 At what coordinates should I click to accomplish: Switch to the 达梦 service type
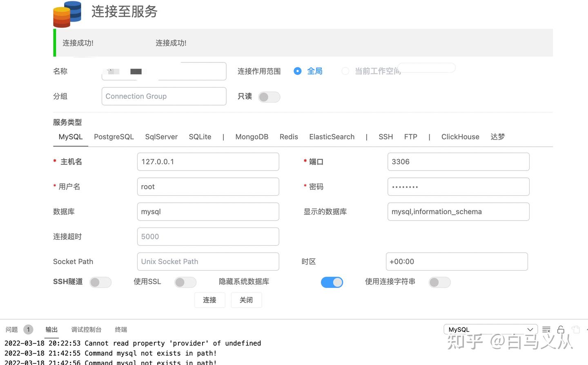coord(498,137)
